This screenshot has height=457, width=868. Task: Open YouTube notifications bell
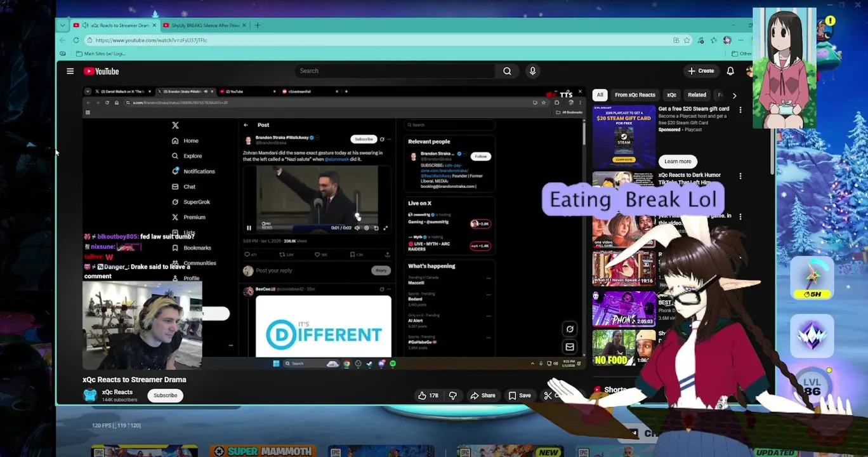pos(730,71)
